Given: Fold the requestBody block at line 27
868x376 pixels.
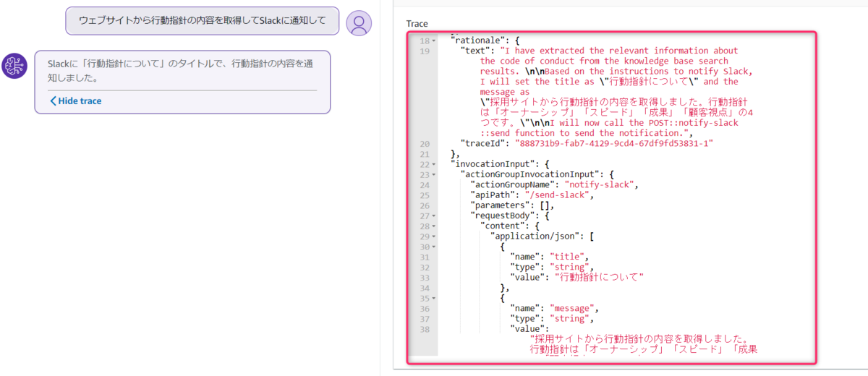Looking at the screenshot, I should pyautogui.click(x=434, y=215).
